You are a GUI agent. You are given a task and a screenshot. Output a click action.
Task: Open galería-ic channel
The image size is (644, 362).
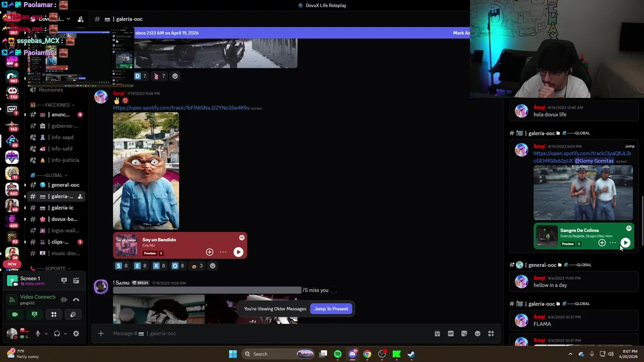coord(56,208)
